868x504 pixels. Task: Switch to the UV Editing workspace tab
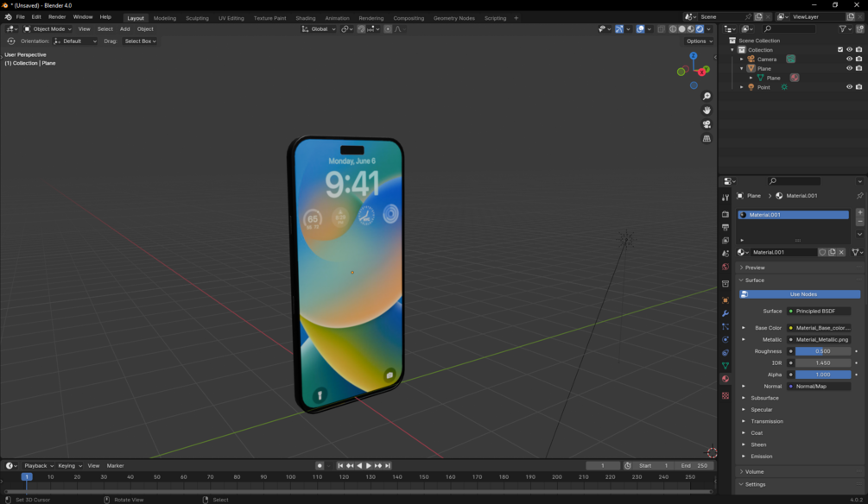click(231, 18)
